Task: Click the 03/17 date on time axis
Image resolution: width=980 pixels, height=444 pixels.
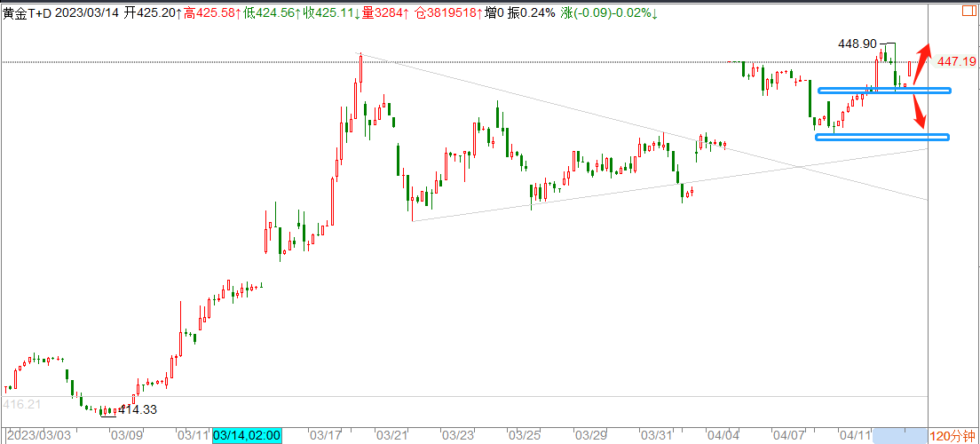Action: [327, 435]
